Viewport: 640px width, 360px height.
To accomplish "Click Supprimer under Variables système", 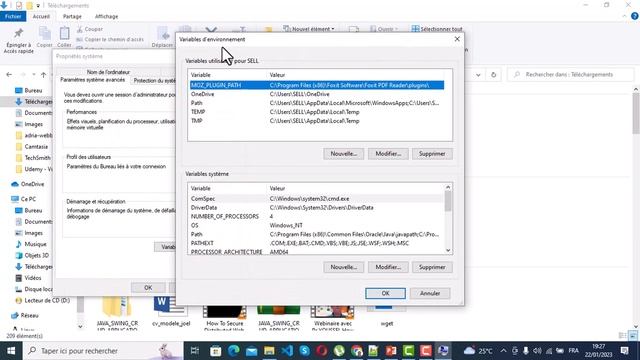I will point(432,267).
